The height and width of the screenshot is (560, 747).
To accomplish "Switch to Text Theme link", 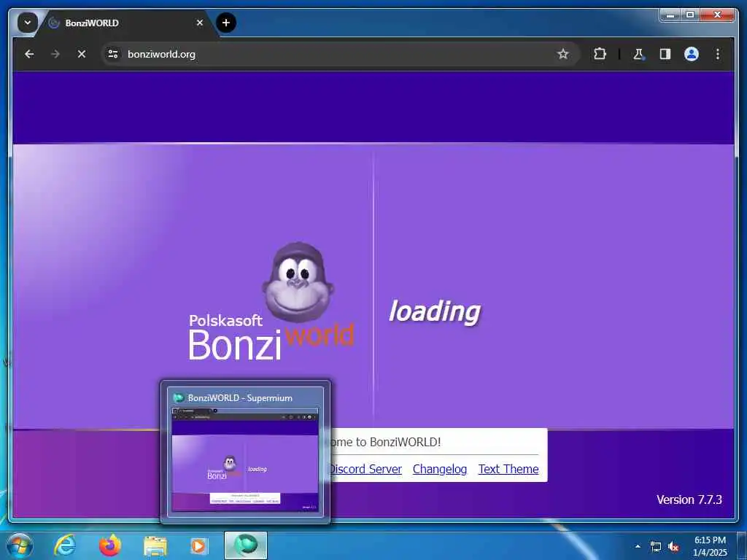I will pyautogui.click(x=508, y=469).
